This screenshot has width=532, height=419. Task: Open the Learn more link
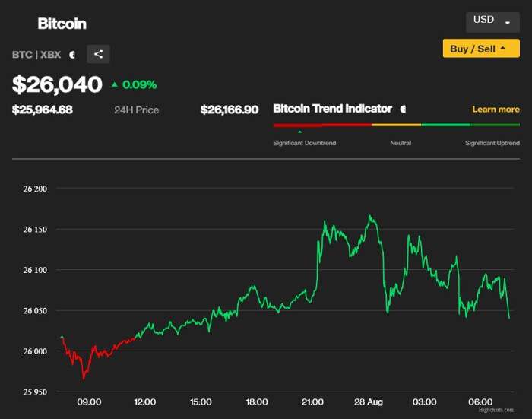pyautogui.click(x=496, y=110)
